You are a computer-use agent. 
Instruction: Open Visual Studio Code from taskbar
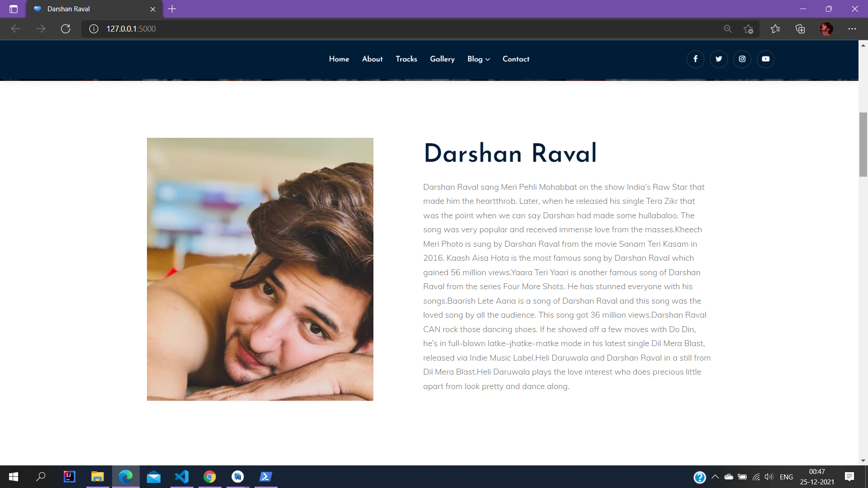click(182, 477)
